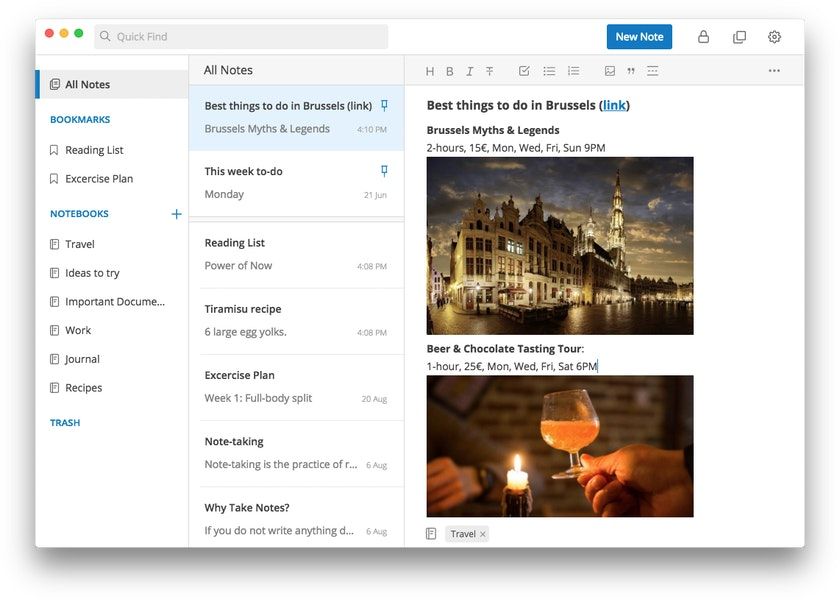Toggle bold formatting in editor toolbar
This screenshot has height=600, width=840.
(x=449, y=71)
